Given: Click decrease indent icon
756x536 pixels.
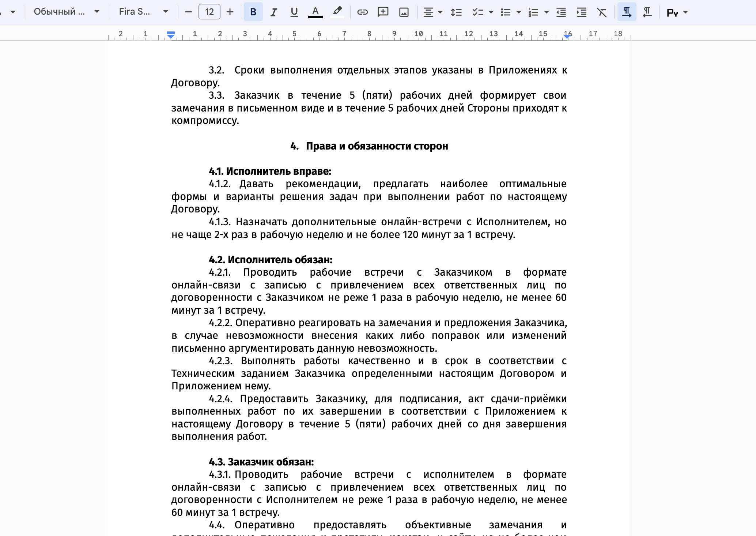Looking at the screenshot, I should coord(561,12).
